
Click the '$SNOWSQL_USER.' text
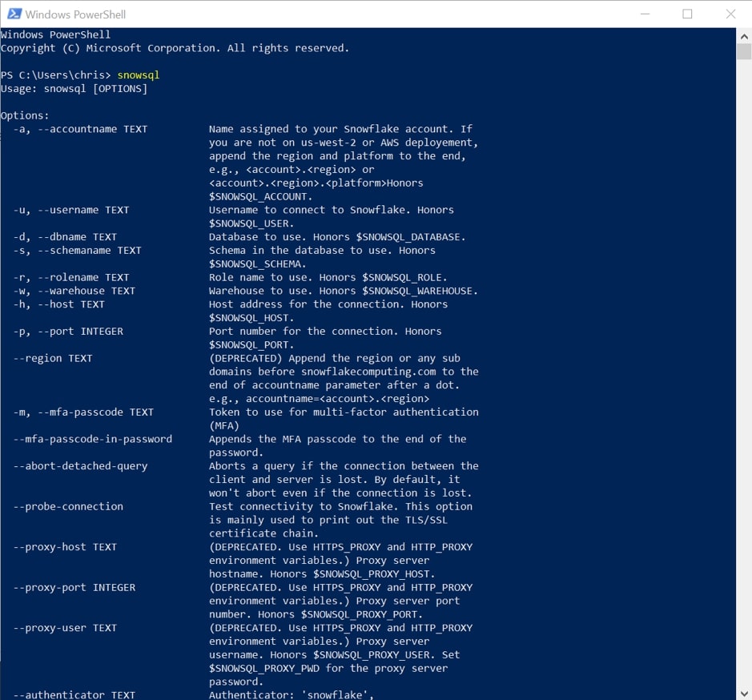coord(251,223)
